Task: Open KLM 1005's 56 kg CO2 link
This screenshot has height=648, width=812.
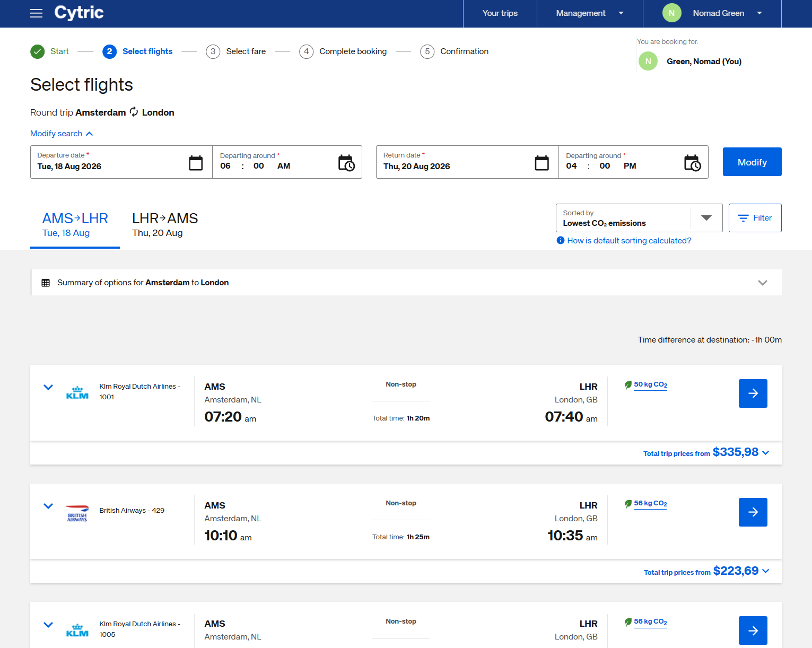Action: [651, 622]
